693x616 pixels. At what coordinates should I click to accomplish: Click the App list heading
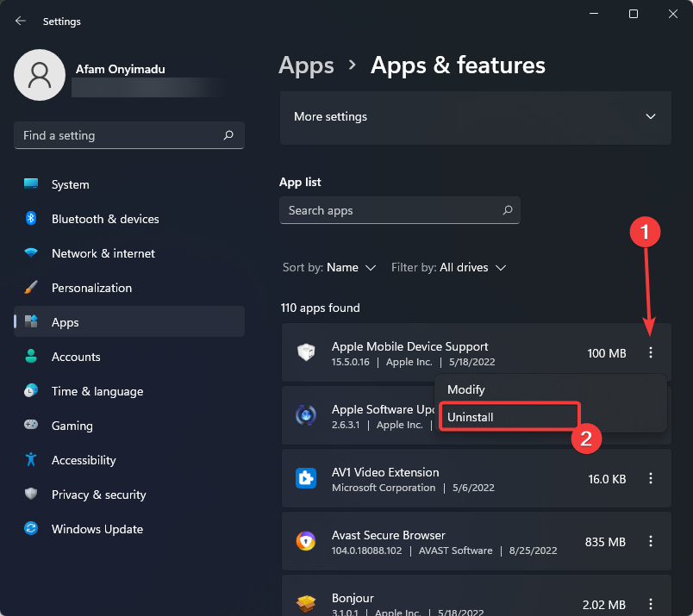coord(300,182)
